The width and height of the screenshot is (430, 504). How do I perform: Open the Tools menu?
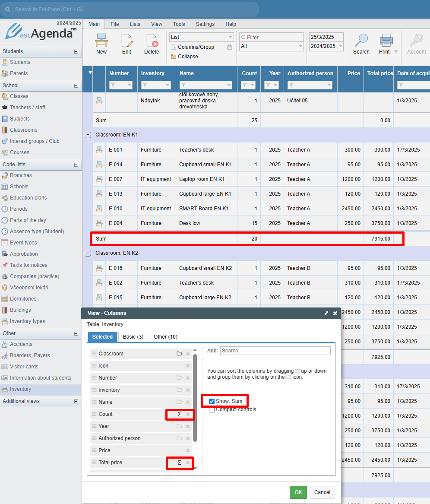179,24
